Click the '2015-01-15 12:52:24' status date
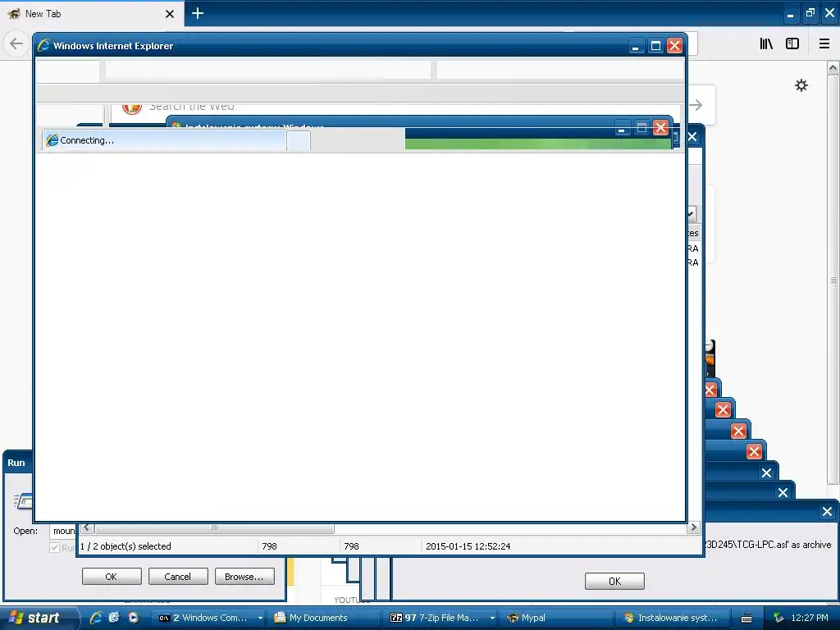 [468, 546]
